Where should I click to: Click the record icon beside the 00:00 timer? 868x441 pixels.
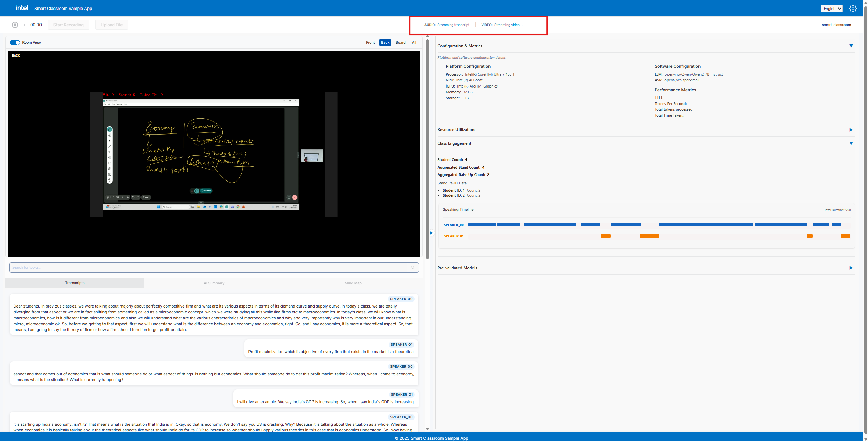(x=14, y=25)
